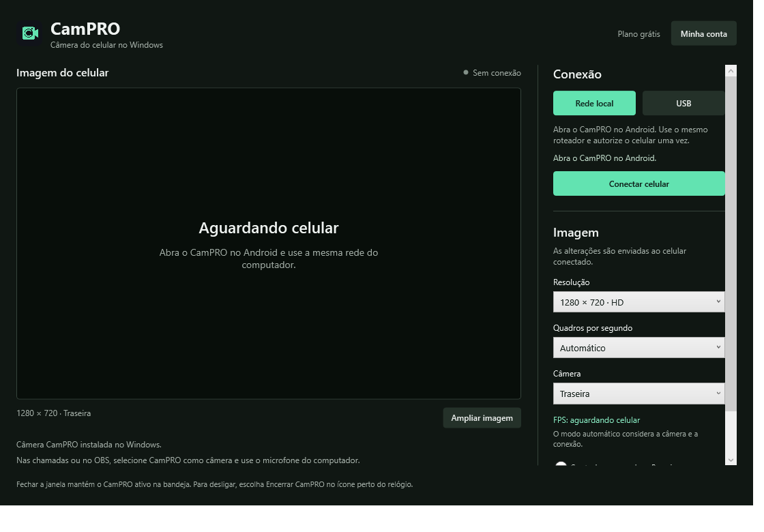764x532 pixels.
Task: Click the CamPRO camera logo icon
Action: pyautogui.click(x=30, y=33)
